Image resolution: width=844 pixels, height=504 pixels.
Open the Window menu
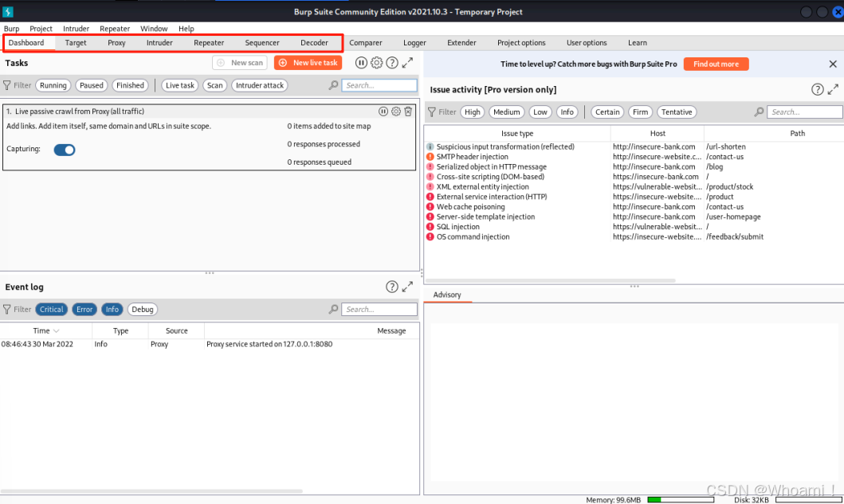(x=154, y=29)
